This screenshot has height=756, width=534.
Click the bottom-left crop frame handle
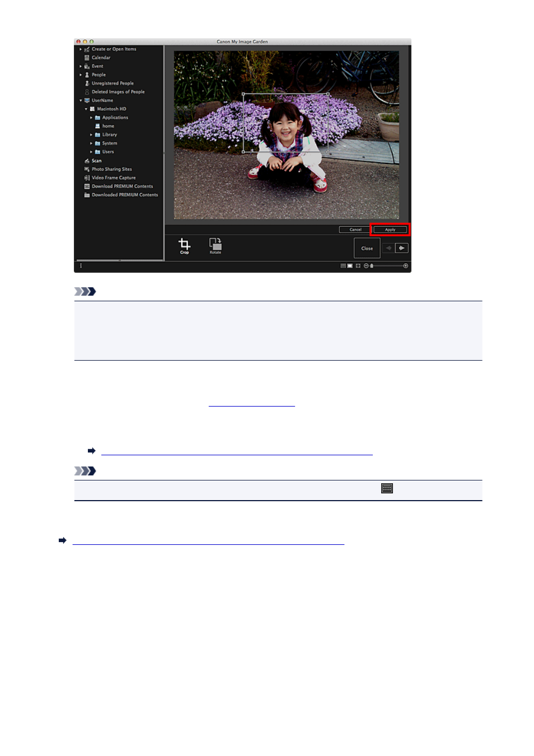[x=243, y=152]
